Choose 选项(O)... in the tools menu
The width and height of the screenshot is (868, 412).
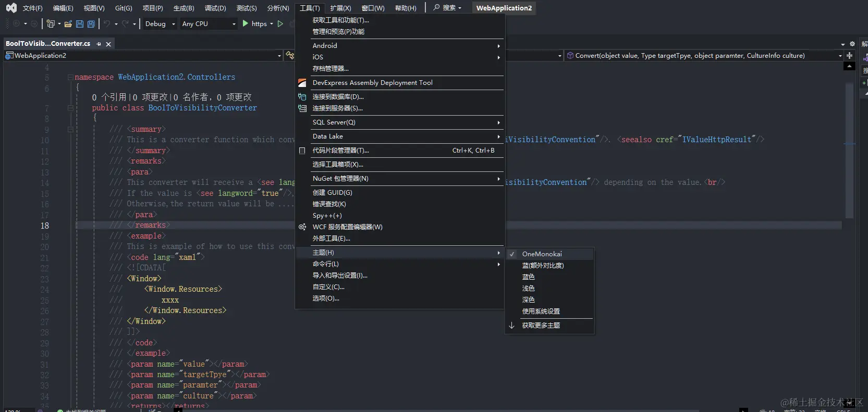[399, 298]
